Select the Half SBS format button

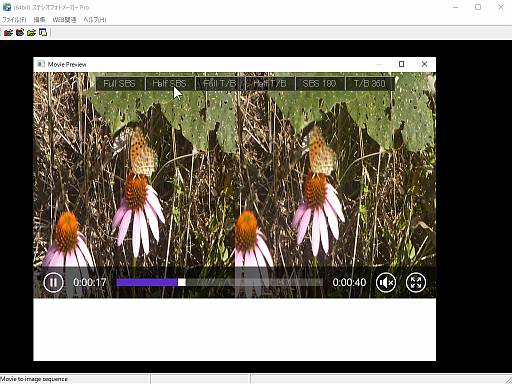(169, 83)
